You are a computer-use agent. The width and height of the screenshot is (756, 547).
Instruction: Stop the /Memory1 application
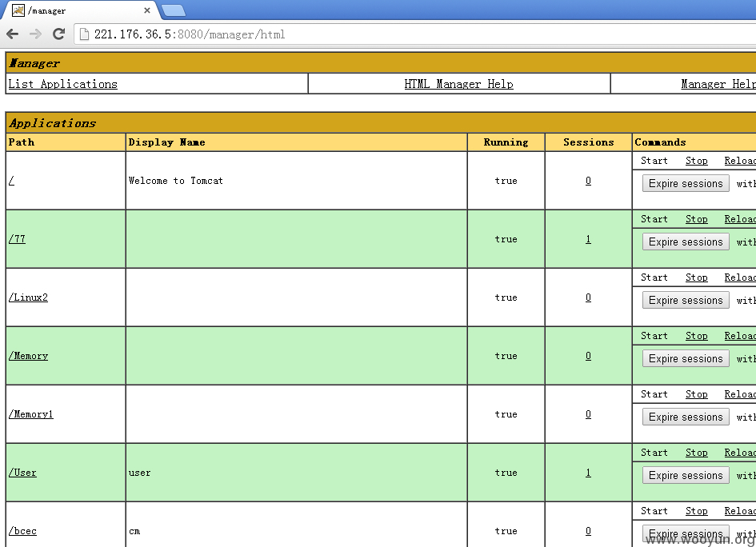(x=697, y=393)
